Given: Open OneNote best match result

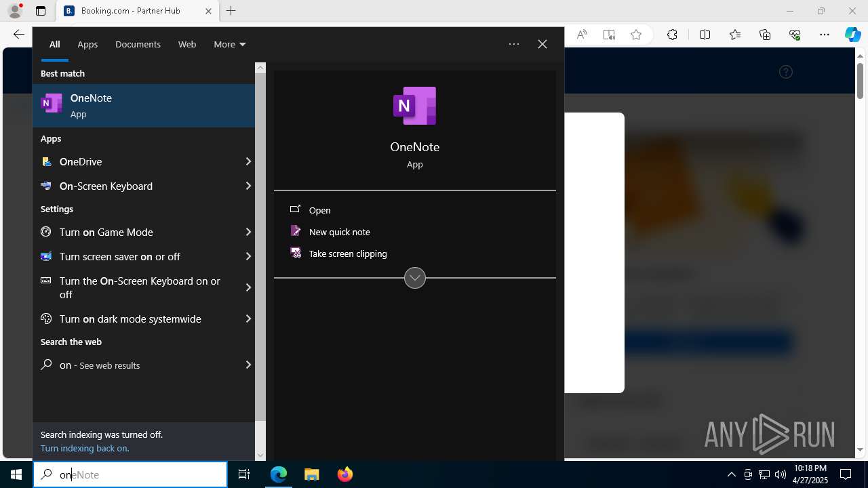Looking at the screenshot, I should click(144, 106).
